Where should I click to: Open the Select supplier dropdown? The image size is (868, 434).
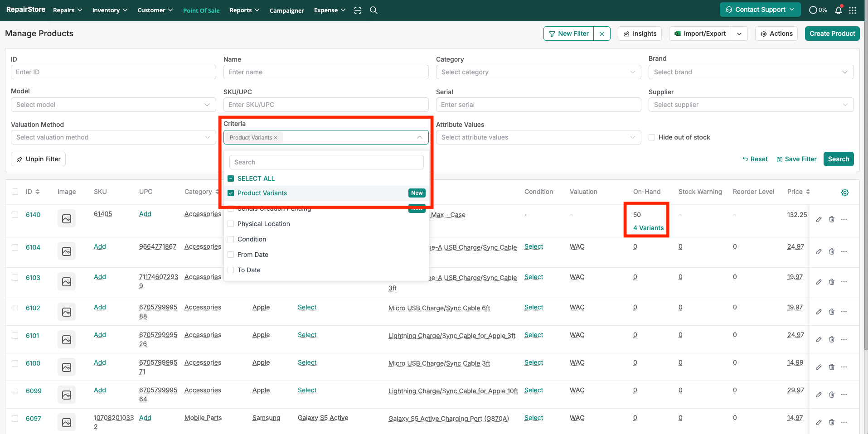(x=751, y=105)
